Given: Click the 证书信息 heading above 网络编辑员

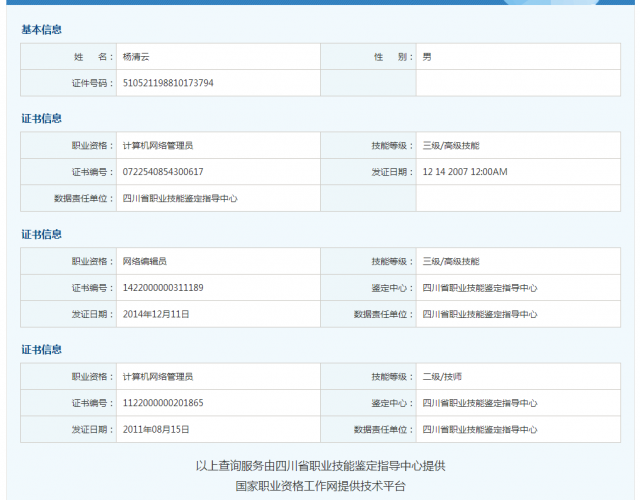Looking at the screenshot, I should pyautogui.click(x=41, y=234).
